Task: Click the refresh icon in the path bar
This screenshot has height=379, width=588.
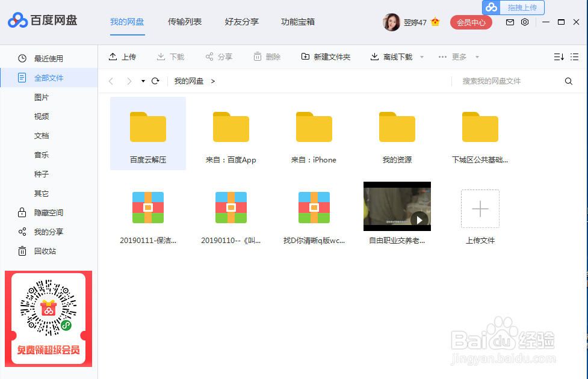Action: 155,80
